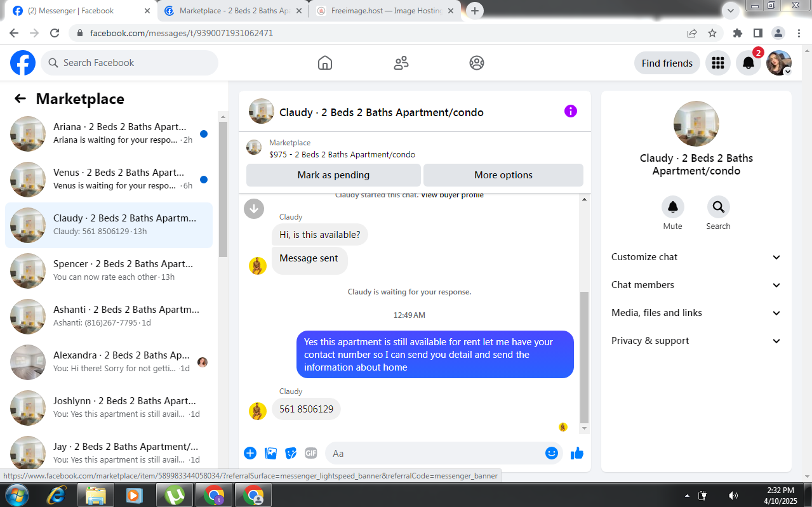Expand Media, files and links section

696,313
